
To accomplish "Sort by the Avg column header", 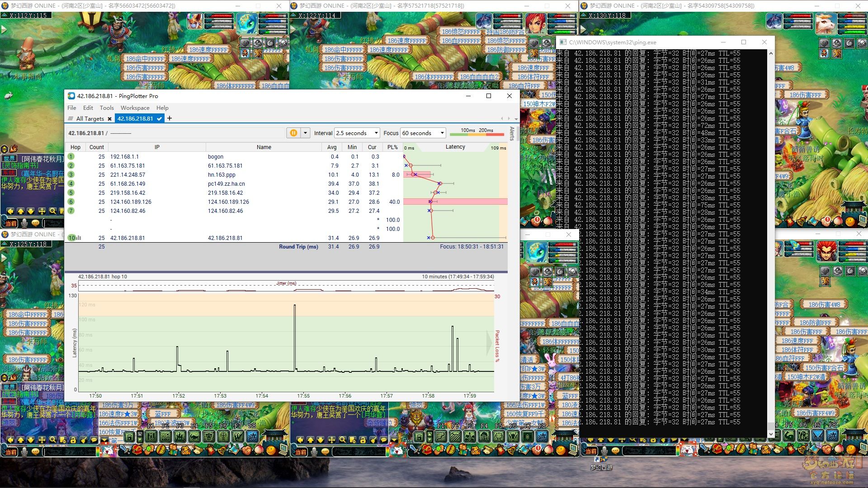I will click(x=332, y=147).
